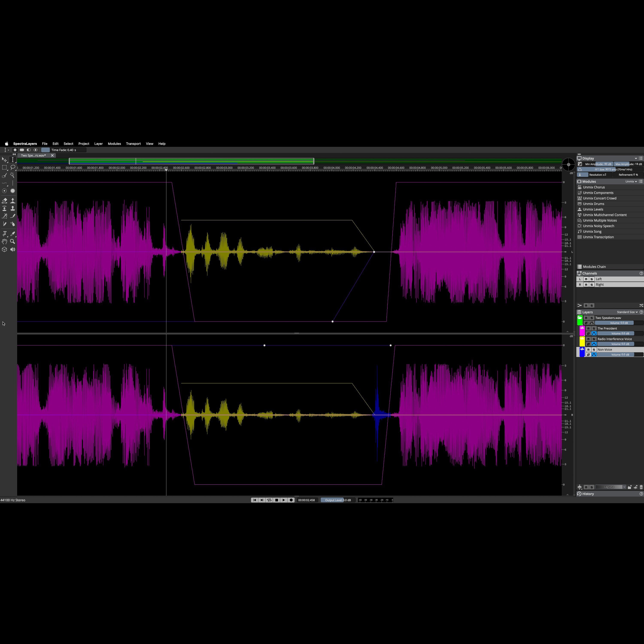The width and height of the screenshot is (644, 644).
Task: Mute the Left channel
Action: (586, 279)
